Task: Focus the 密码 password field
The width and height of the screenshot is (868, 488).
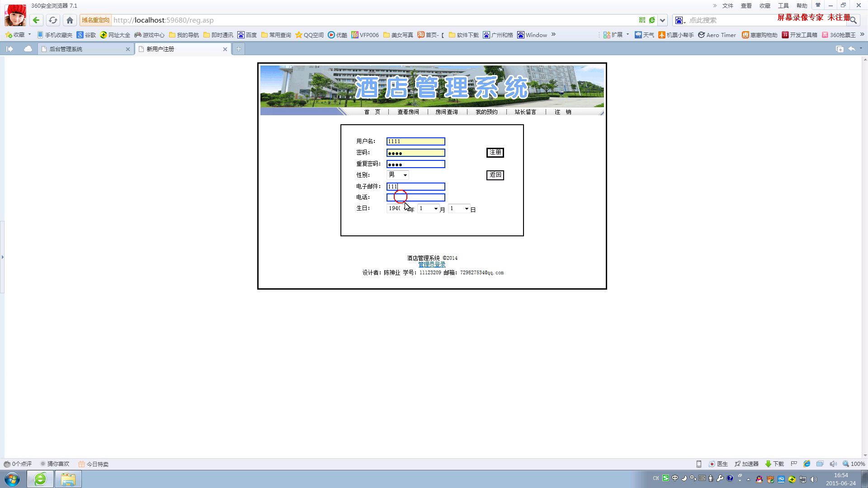Action: 416,153
